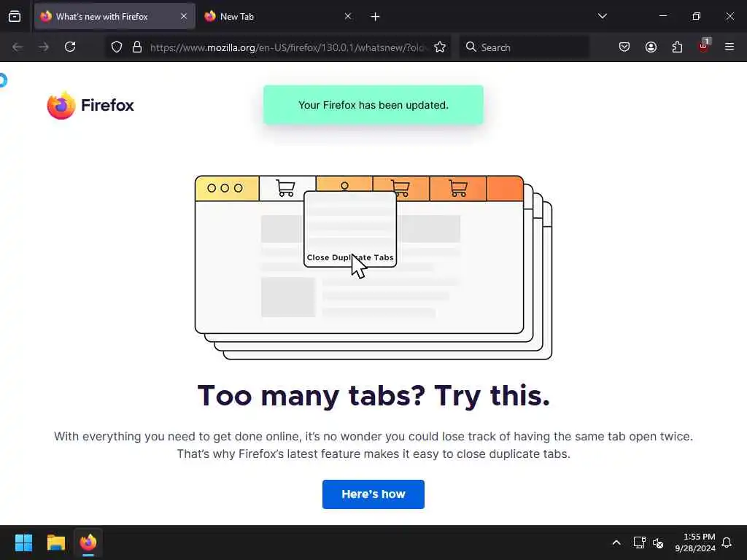Go back one page
The image size is (747, 560).
(18, 47)
